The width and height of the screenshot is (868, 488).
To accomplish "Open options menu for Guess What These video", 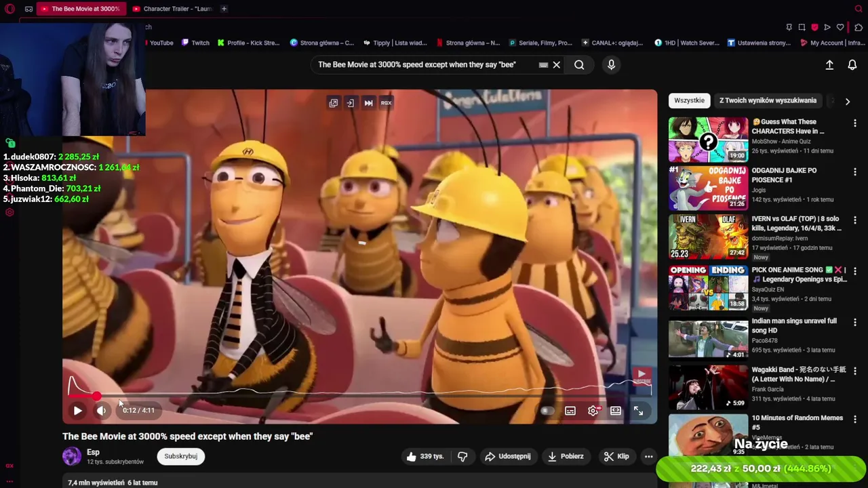I will [x=854, y=123].
